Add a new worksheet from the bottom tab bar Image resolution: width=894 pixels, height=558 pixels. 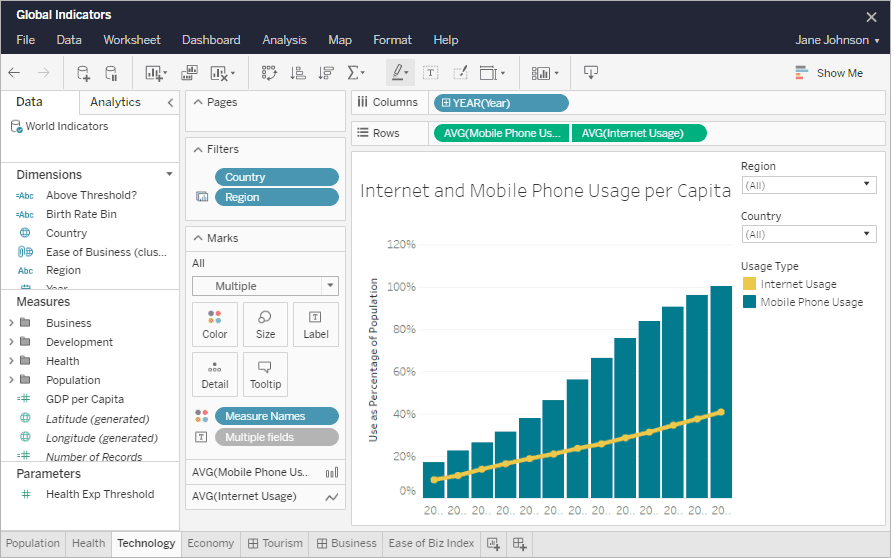(493, 544)
